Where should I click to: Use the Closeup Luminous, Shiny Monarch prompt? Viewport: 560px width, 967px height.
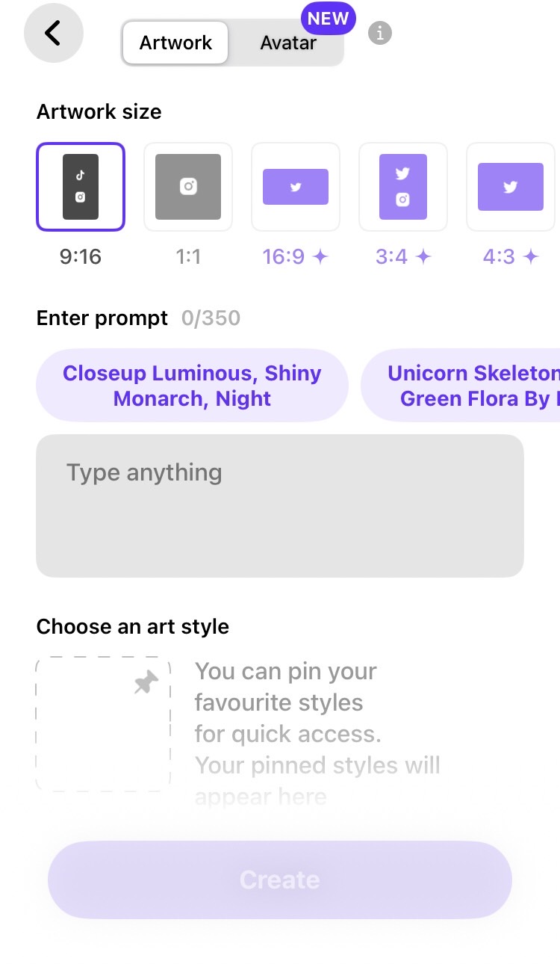192,386
